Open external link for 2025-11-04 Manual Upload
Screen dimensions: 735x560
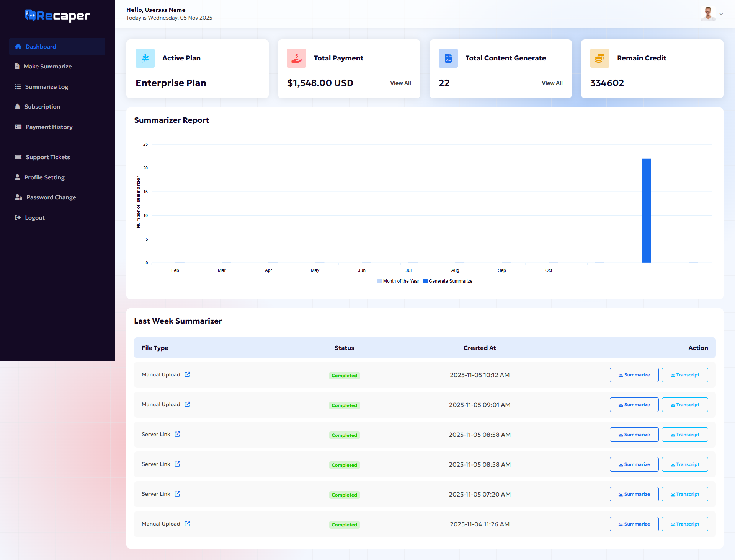(x=187, y=524)
